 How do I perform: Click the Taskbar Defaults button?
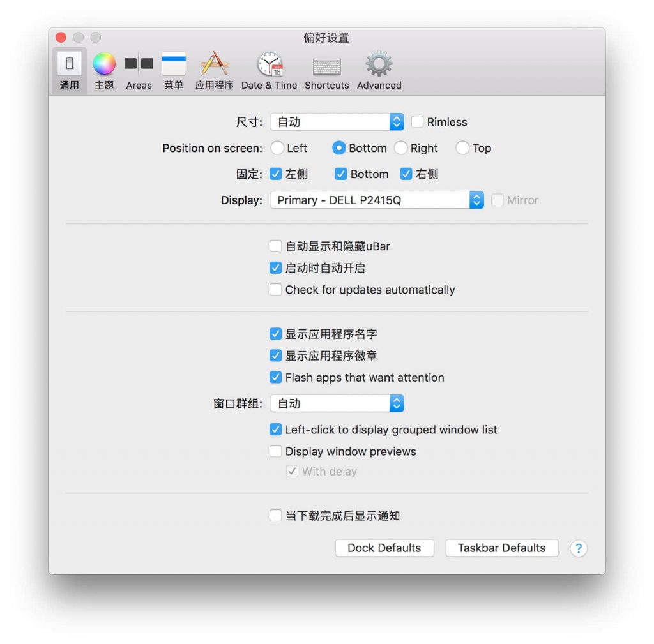tap(501, 548)
